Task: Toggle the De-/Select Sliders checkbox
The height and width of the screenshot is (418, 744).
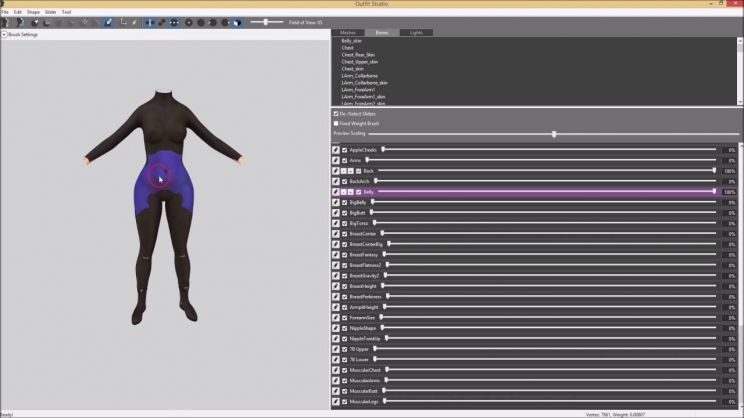Action: point(336,114)
